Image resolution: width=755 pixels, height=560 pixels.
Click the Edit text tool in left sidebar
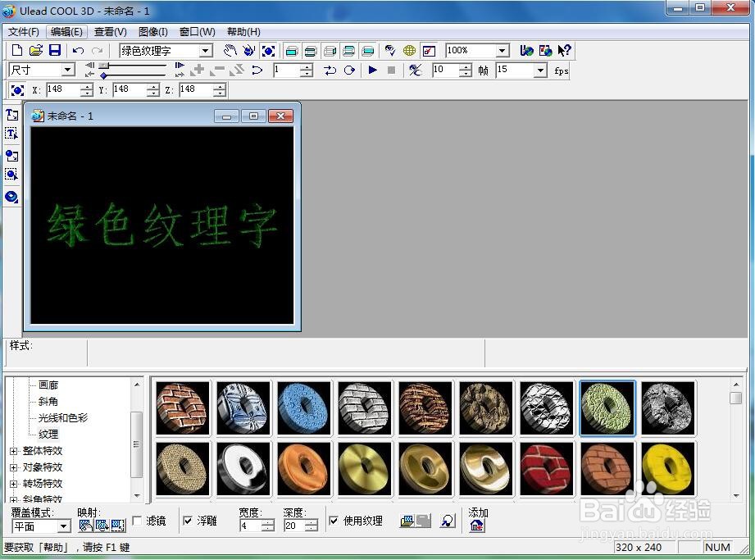coord(11,134)
